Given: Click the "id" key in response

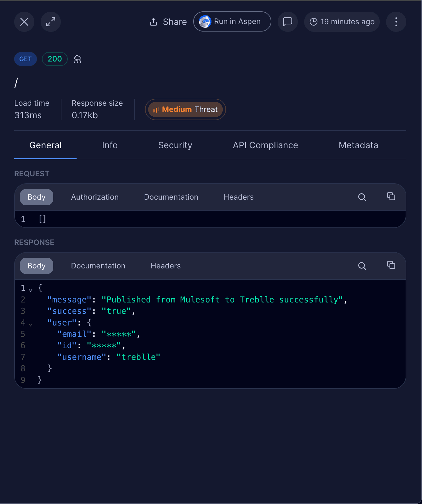Looking at the screenshot, I should pos(67,345).
